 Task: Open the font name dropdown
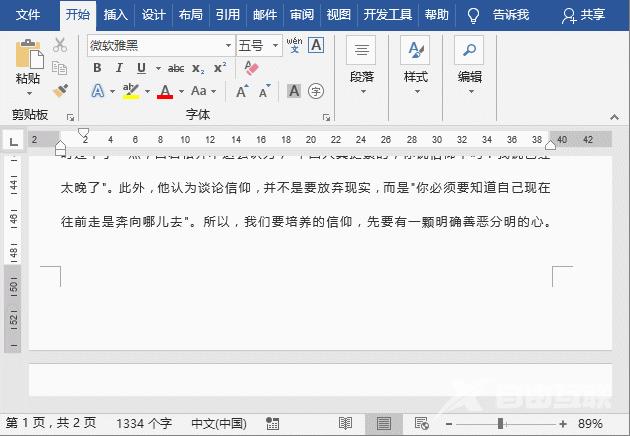(x=228, y=45)
